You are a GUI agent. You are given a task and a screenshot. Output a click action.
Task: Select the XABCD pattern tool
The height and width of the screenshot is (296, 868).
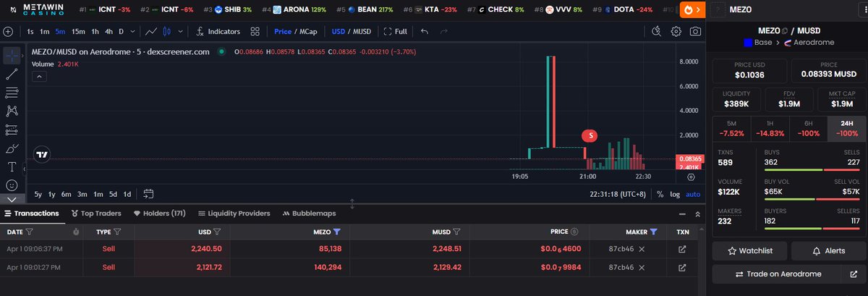[12, 111]
